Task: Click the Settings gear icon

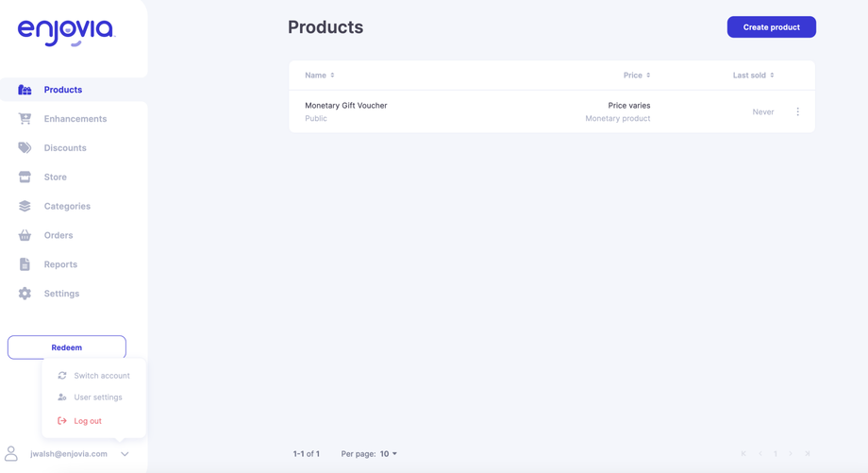Action: [x=25, y=294]
